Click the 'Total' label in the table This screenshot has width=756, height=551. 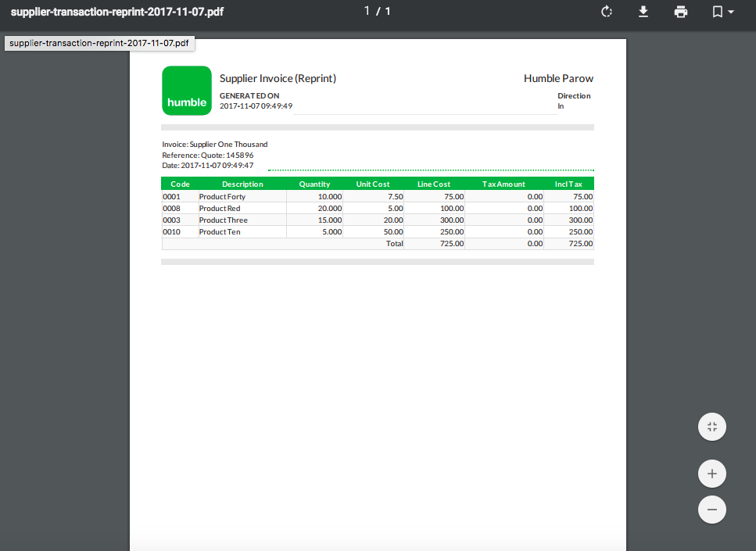394,243
